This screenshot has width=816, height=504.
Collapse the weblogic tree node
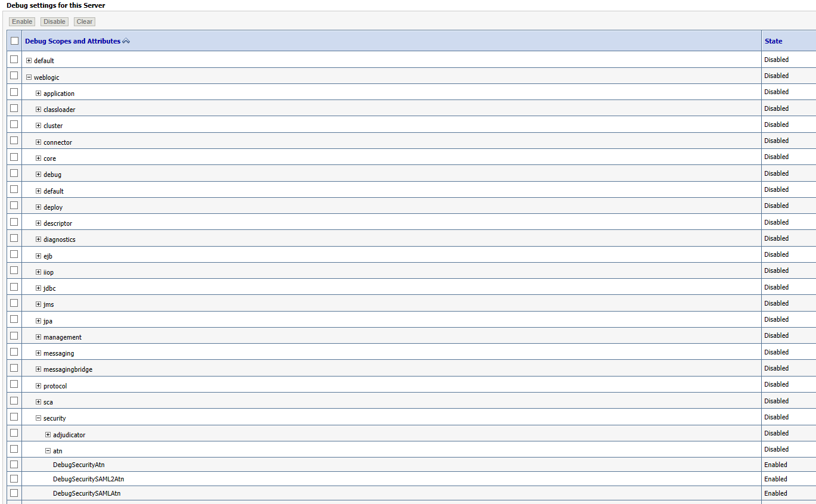point(29,77)
